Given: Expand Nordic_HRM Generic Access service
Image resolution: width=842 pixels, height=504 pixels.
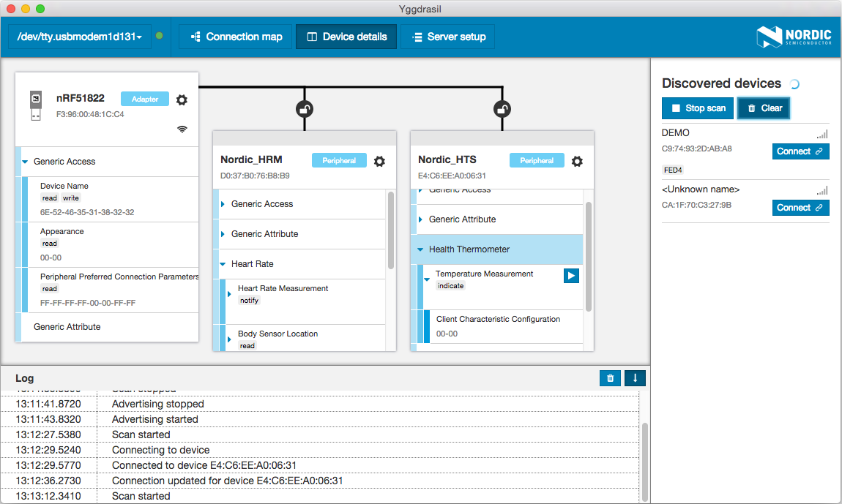Looking at the screenshot, I should [x=223, y=204].
